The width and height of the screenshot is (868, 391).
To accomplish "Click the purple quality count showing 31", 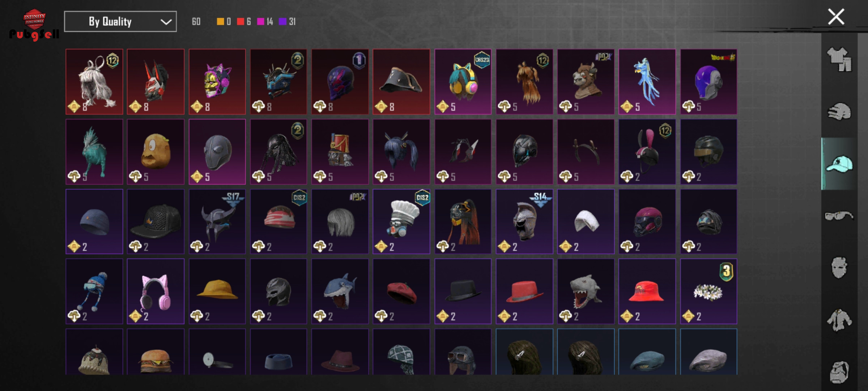I will tap(288, 22).
